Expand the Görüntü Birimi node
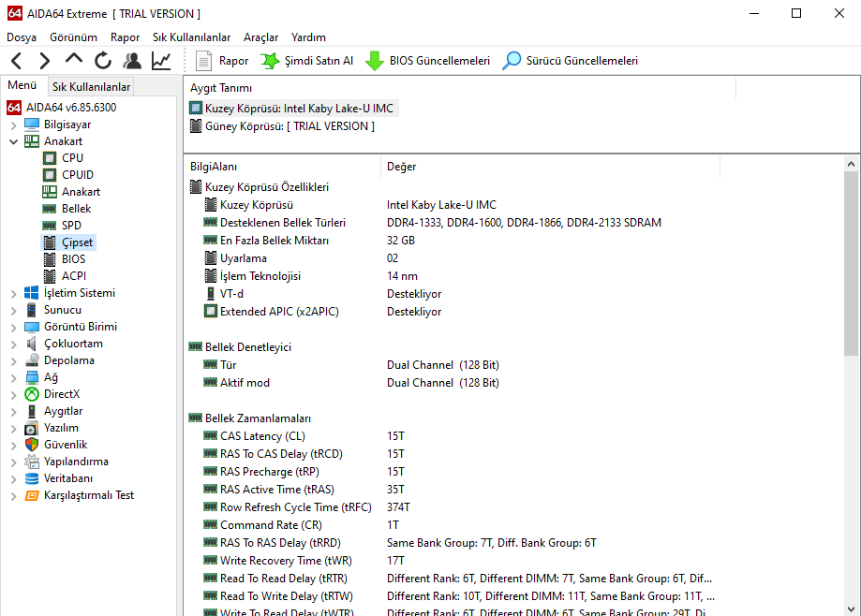 coord(14,328)
